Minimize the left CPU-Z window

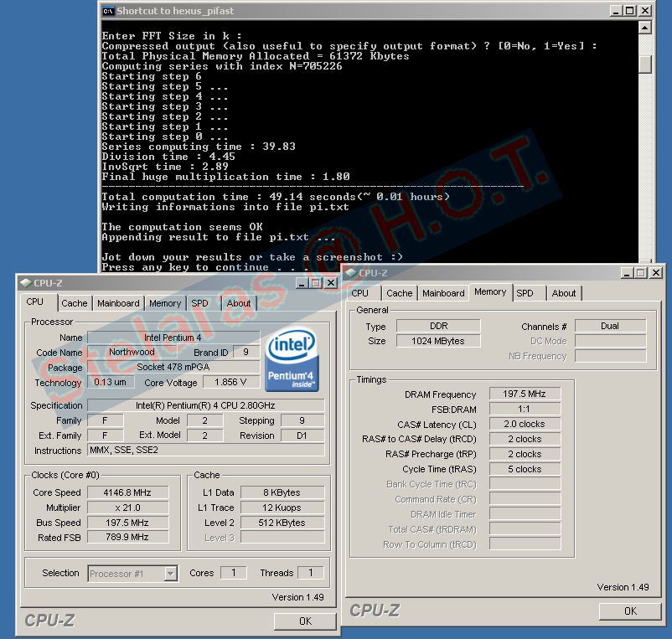pos(302,283)
